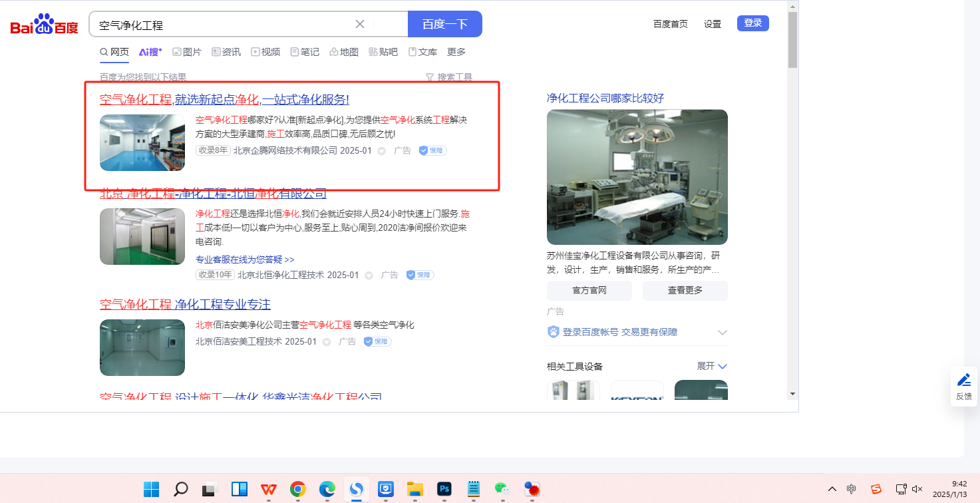
Task: Open the notepad app in taskbar
Action: [474, 489]
